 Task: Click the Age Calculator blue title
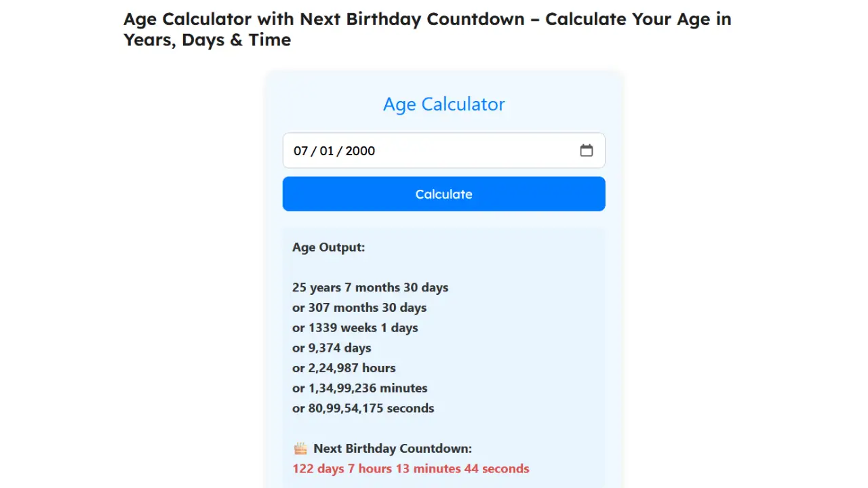[x=443, y=104]
